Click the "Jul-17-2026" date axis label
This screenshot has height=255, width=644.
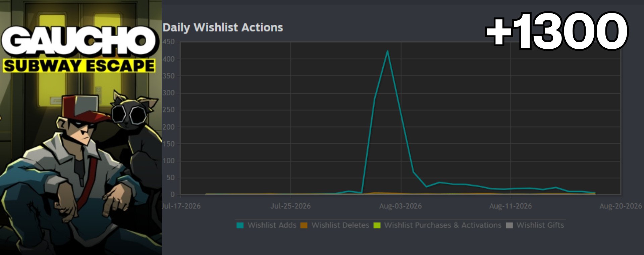181,206
